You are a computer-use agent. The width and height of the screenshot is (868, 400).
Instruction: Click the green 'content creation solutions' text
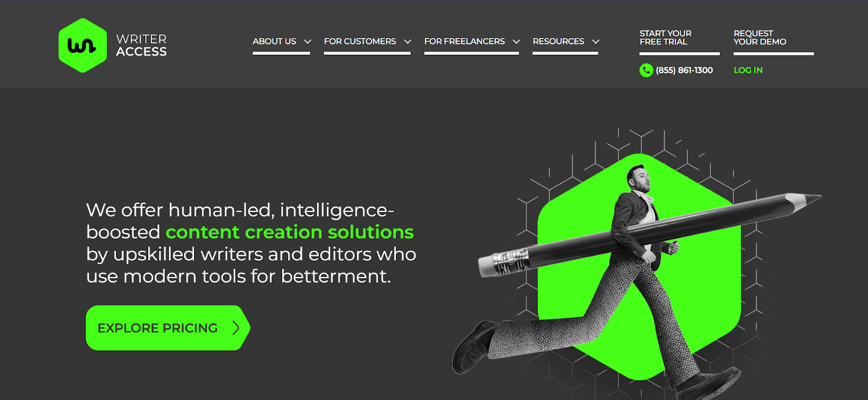coord(290,232)
